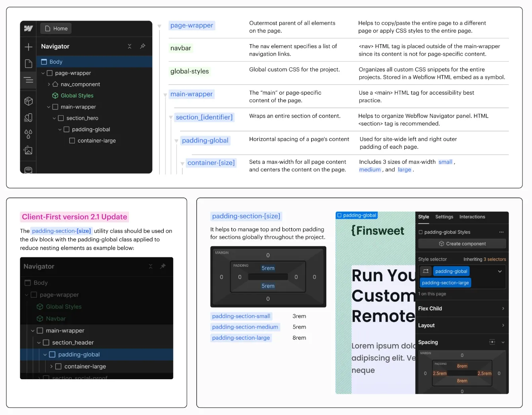Expand container-large chevron in lower Navigator
Viewport: 532px width, 415px height.
(51, 366)
